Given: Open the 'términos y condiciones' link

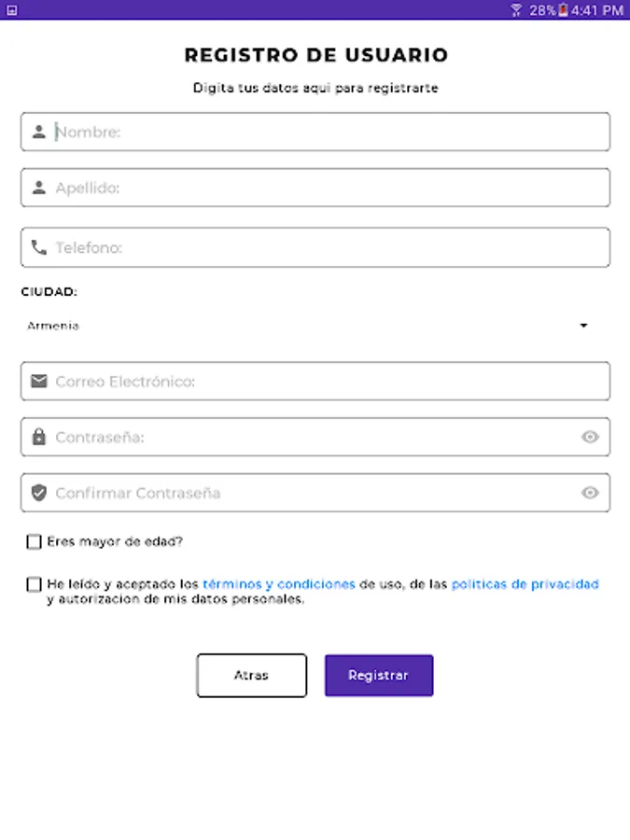Looking at the screenshot, I should [278, 584].
